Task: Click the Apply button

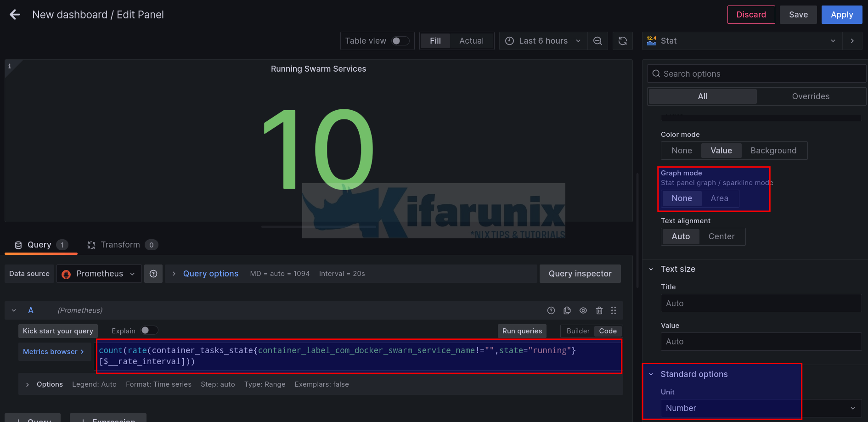Action: [x=841, y=15]
